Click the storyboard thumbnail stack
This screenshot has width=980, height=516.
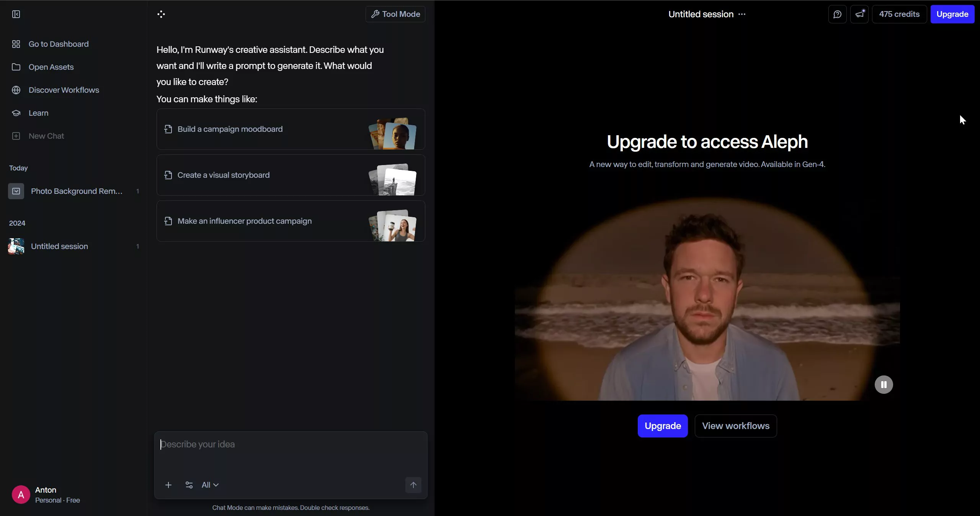(392, 179)
